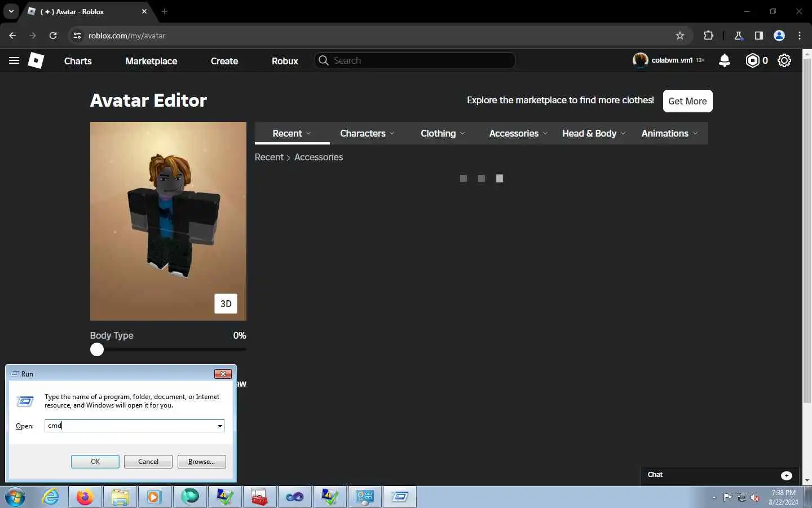Go back with the browser back arrow

point(12,36)
